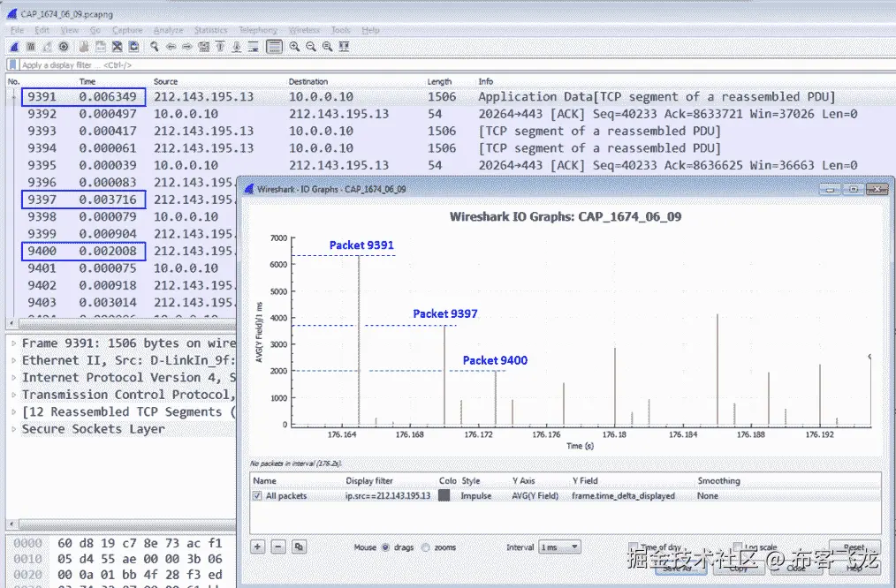Expand Transmission Control Protocol details
Screen dimensions: 896x588
click(x=14, y=395)
